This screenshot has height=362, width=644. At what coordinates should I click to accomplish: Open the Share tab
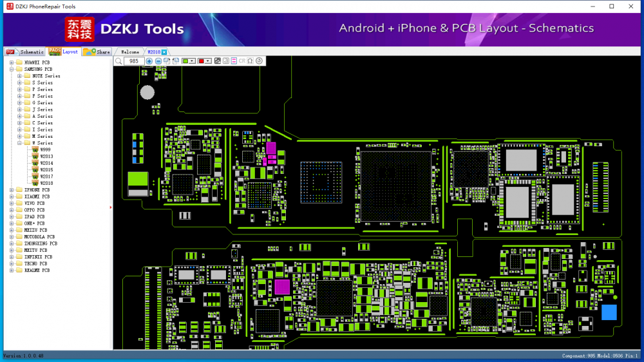coord(97,52)
